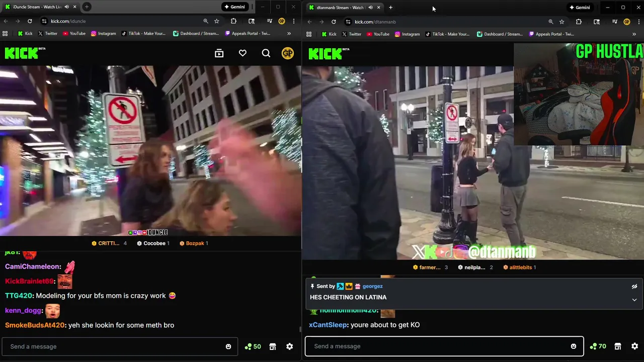Show more bookmarks in right window
644x362 pixels.
(634, 34)
